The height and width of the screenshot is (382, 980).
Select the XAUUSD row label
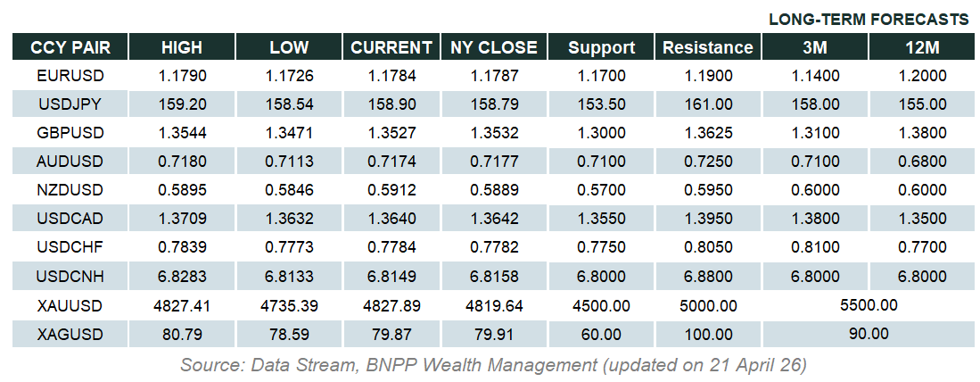[70, 305]
